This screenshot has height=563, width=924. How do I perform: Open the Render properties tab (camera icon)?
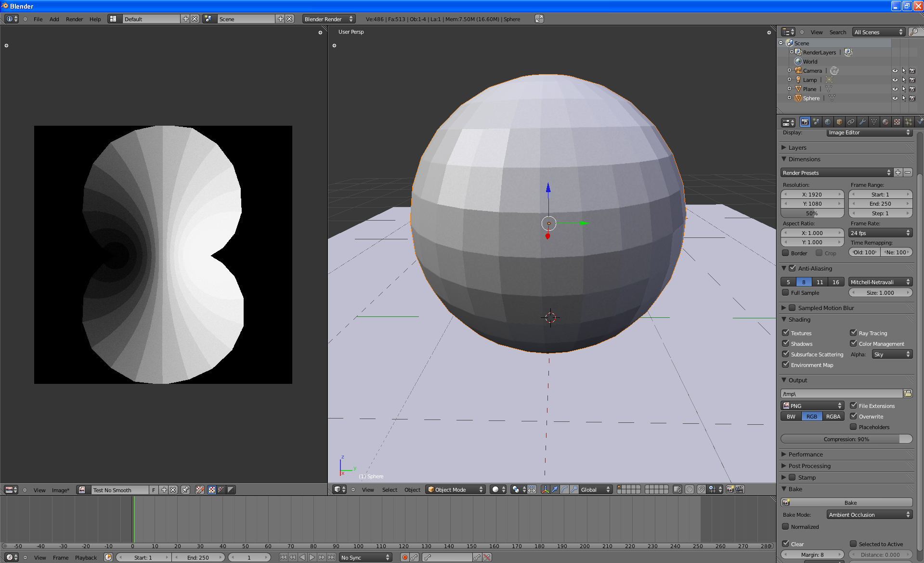(805, 122)
